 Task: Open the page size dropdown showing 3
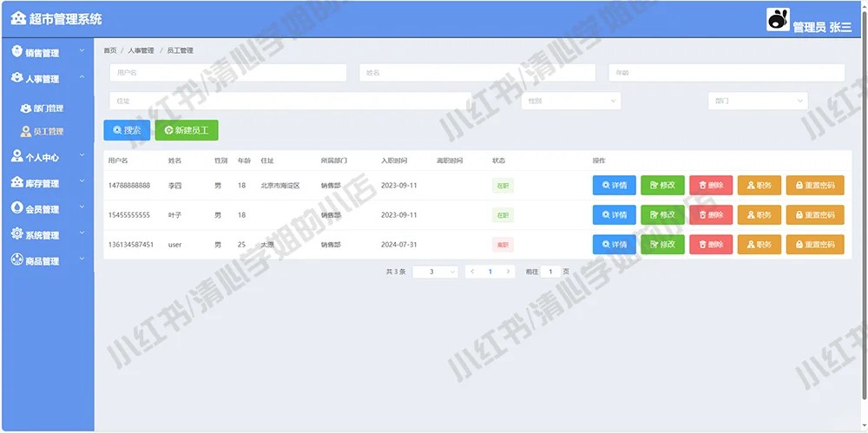click(x=435, y=272)
